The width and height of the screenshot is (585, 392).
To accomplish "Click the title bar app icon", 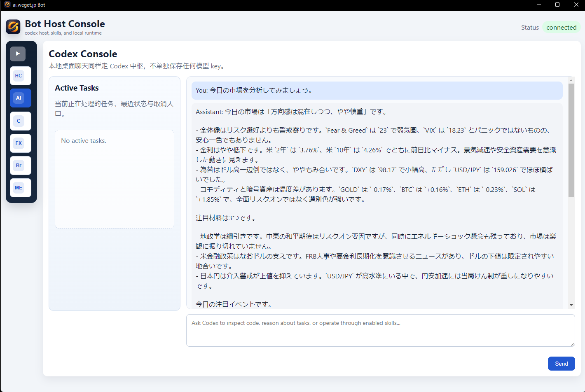I will pyautogui.click(x=7, y=5).
